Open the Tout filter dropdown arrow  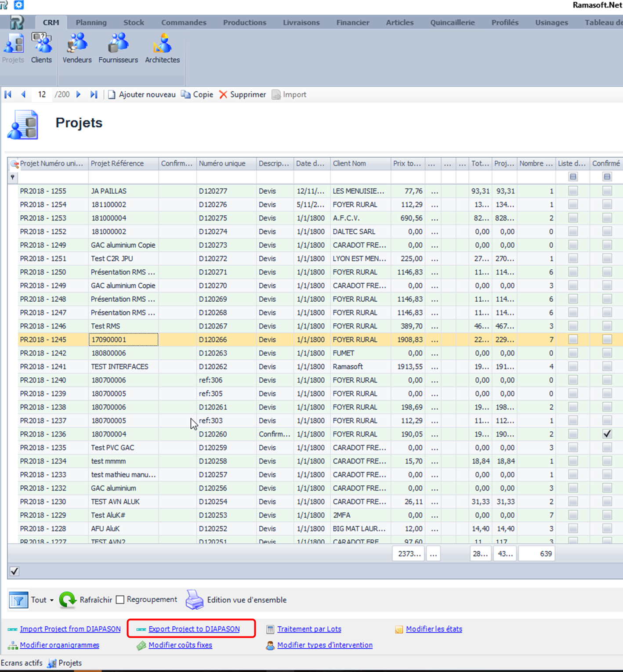coord(51,600)
